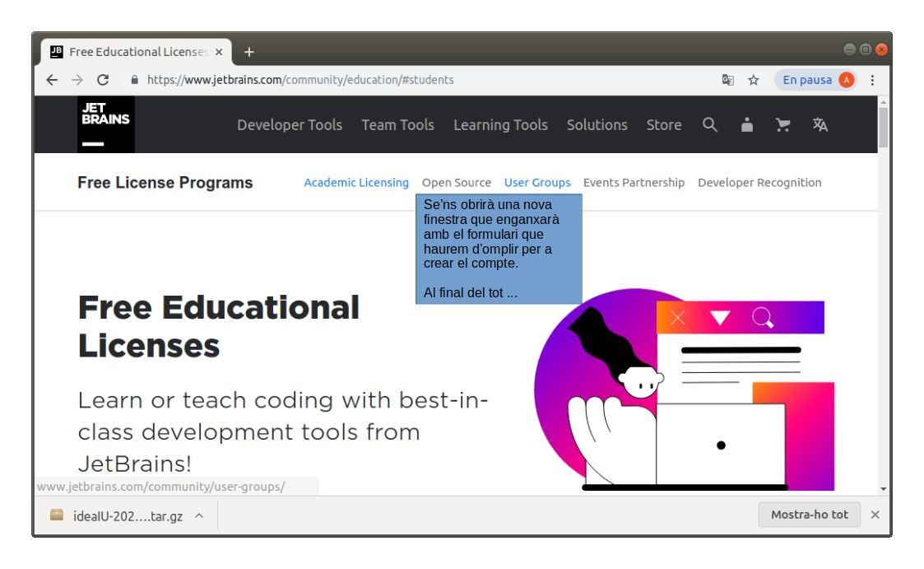
Task: Close the downloads bar
Action: tap(875, 515)
